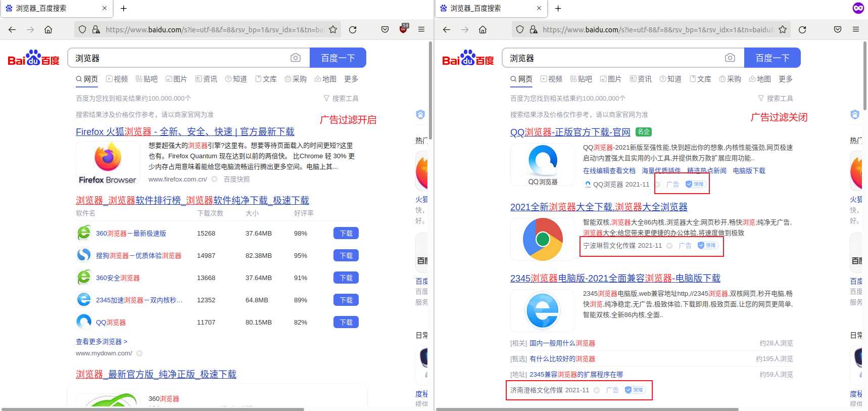Viewport: 868px width, 411px height.
Task: Click camera icon in right Baidu search box
Action: 730,58
